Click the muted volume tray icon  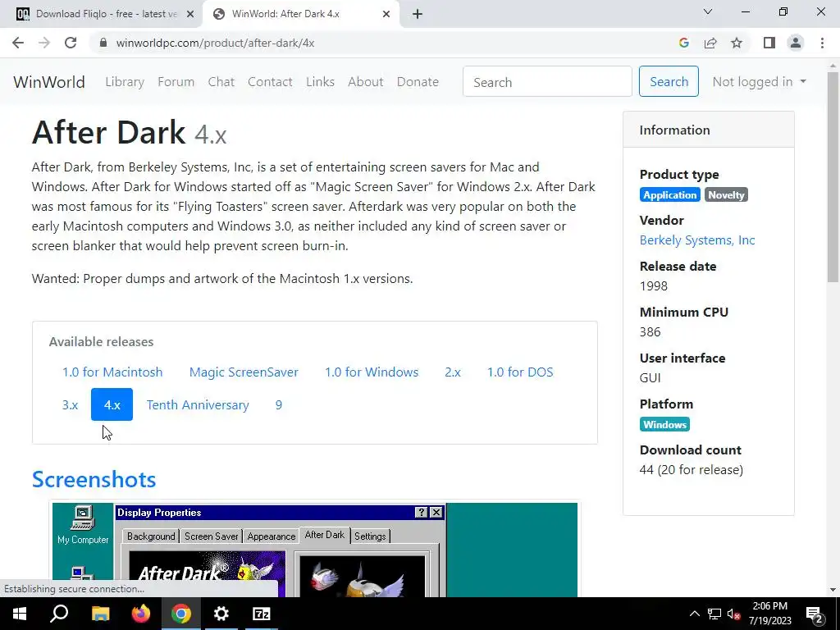(734, 614)
